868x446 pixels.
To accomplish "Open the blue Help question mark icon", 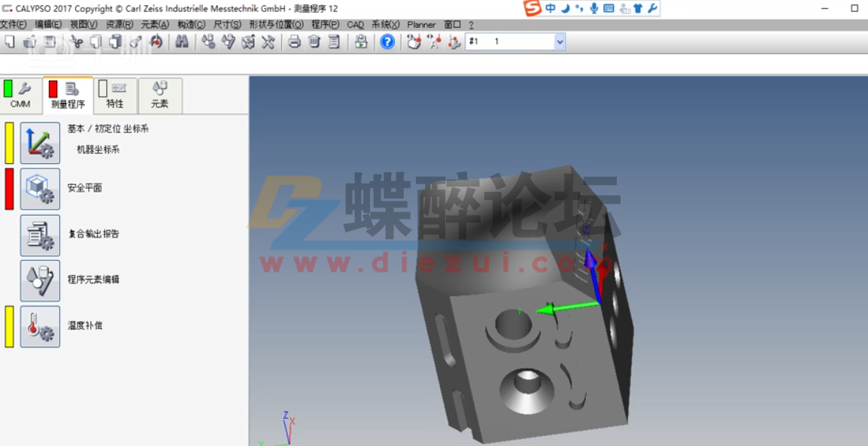I will point(387,41).
